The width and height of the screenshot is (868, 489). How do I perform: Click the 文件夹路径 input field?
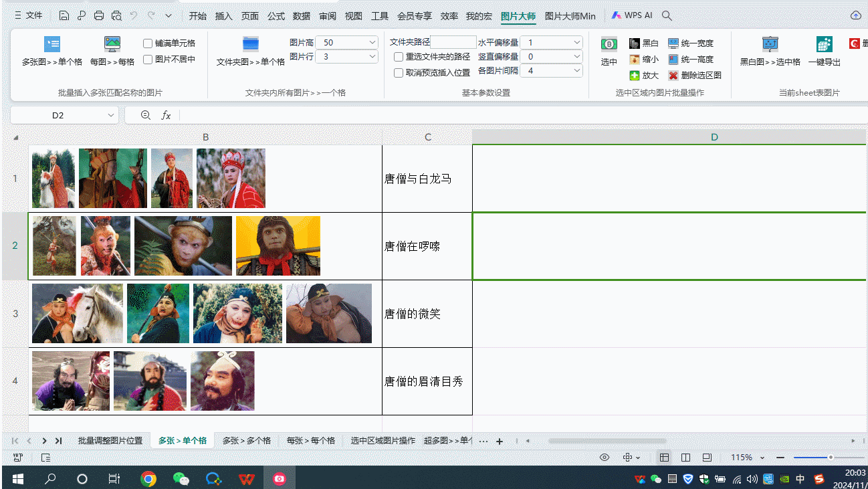pyautogui.click(x=453, y=42)
